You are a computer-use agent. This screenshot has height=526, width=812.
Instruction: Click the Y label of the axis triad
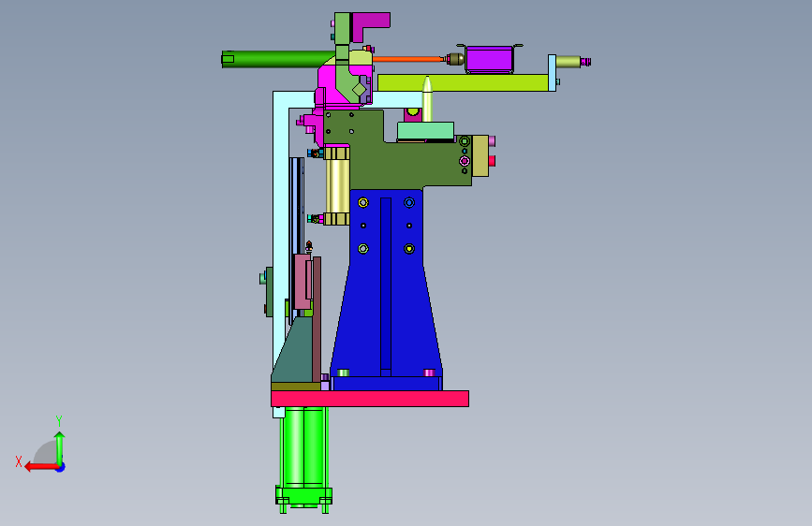tap(59, 420)
